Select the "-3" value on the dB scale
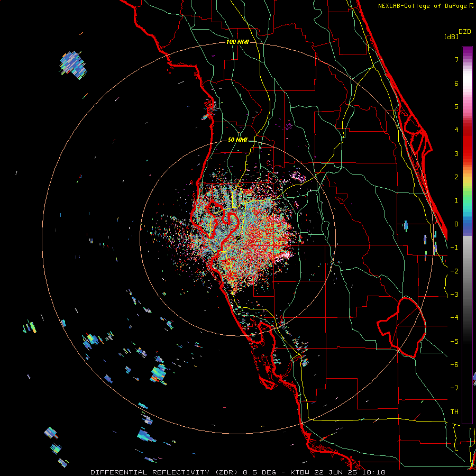This screenshot has height=476, width=476. pos(454,295)
